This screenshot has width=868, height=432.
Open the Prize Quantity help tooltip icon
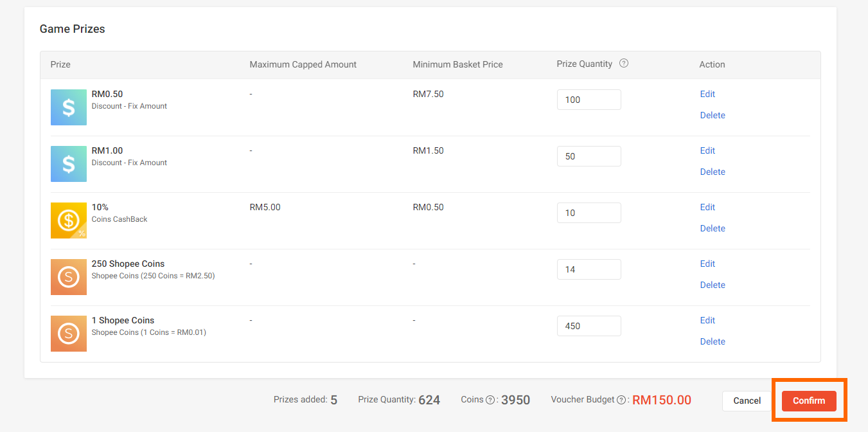point(623,63)
